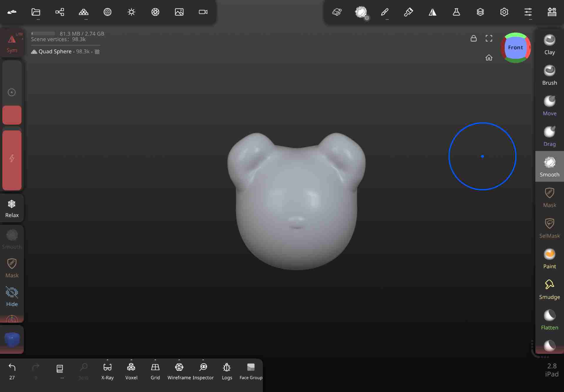
Task: Toggle Relax mode on left panel
Action: (12, 208)
